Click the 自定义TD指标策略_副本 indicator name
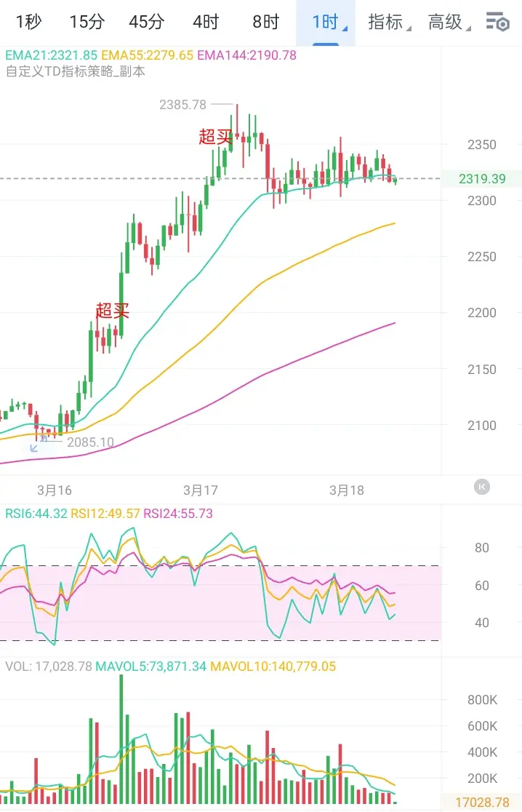522x812 pixels. pyautogui.click(x=76, y=71)
